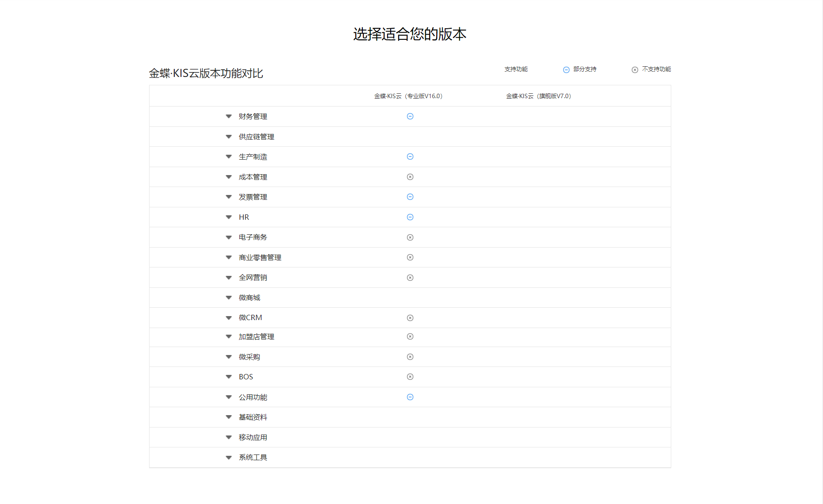Click unsupported icon in 微CRM row
This screenshot has width=823, height=504.
[410, 318]
